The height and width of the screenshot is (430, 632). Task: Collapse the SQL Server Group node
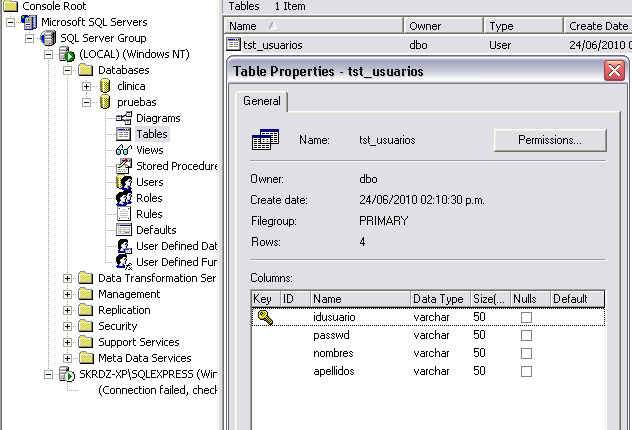tap(29, 38)
